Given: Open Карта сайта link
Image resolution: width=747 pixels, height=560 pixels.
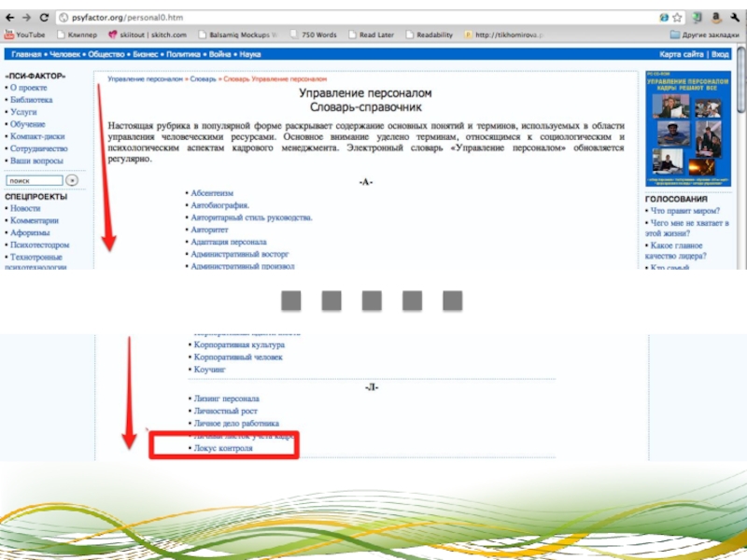Looking at the screenshot, I should (682, 54).
